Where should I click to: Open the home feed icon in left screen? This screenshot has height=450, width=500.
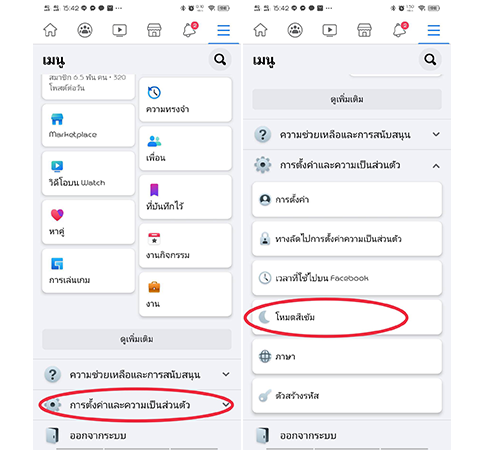click(50, 30)
